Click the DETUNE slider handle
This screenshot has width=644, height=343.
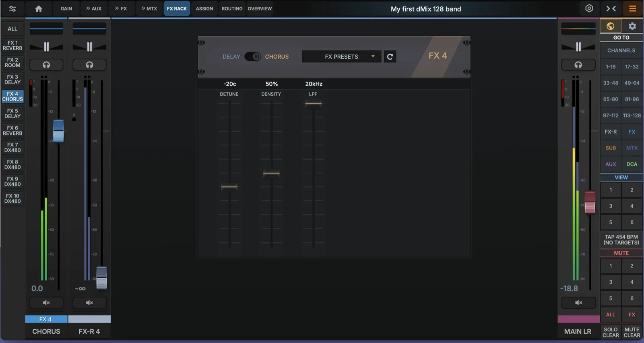229,187
